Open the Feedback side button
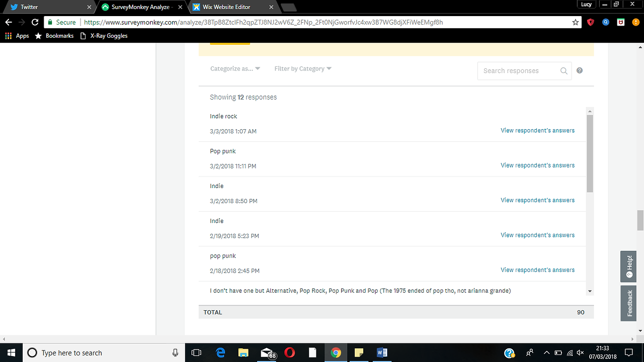Screen dimensions: 644x362 628,303
